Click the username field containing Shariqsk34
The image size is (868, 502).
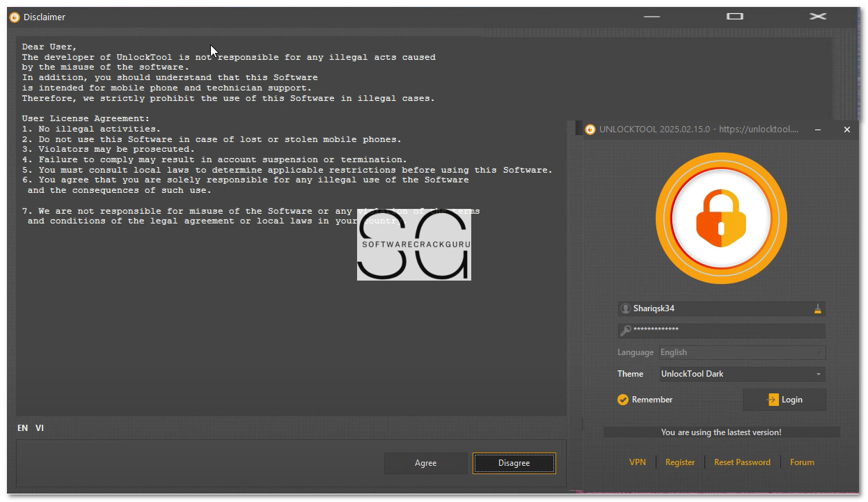721,308
